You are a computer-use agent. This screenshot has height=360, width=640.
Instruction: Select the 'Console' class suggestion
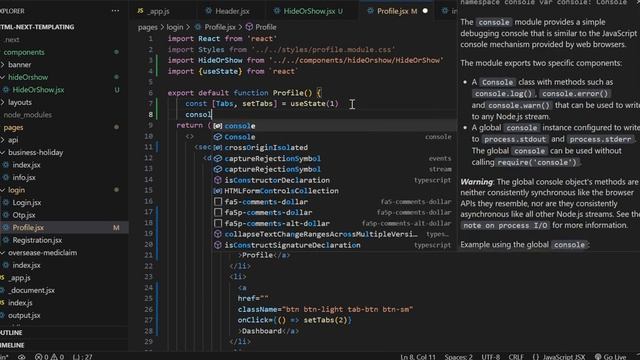click(x=334, y=137)
